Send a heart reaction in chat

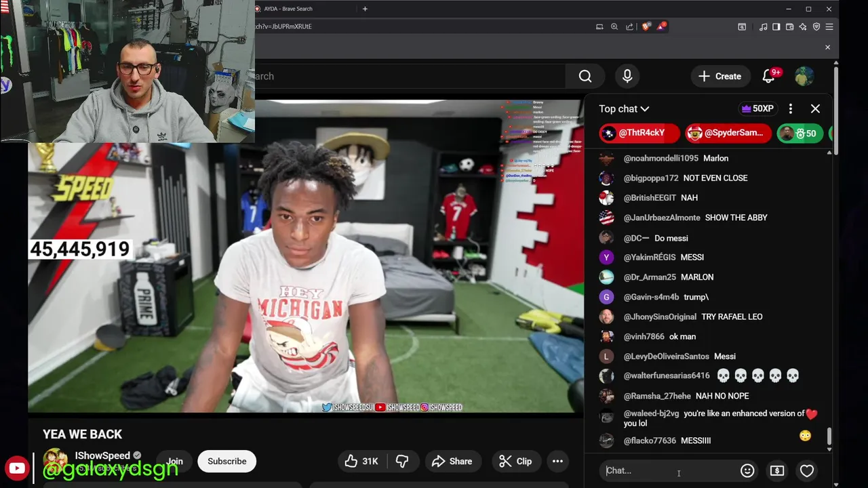(807, 470)
